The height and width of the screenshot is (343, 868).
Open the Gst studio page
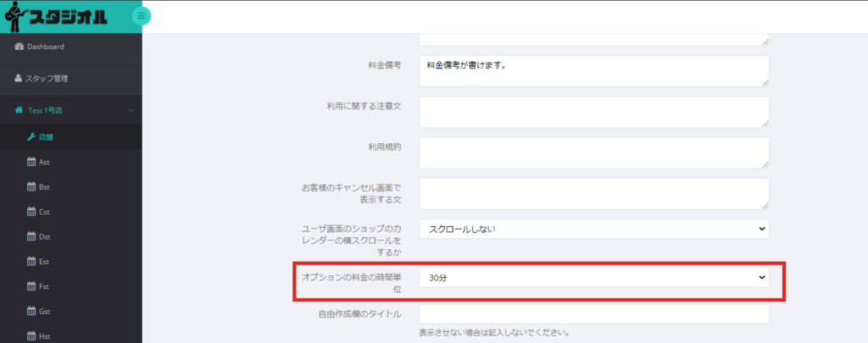44,312
